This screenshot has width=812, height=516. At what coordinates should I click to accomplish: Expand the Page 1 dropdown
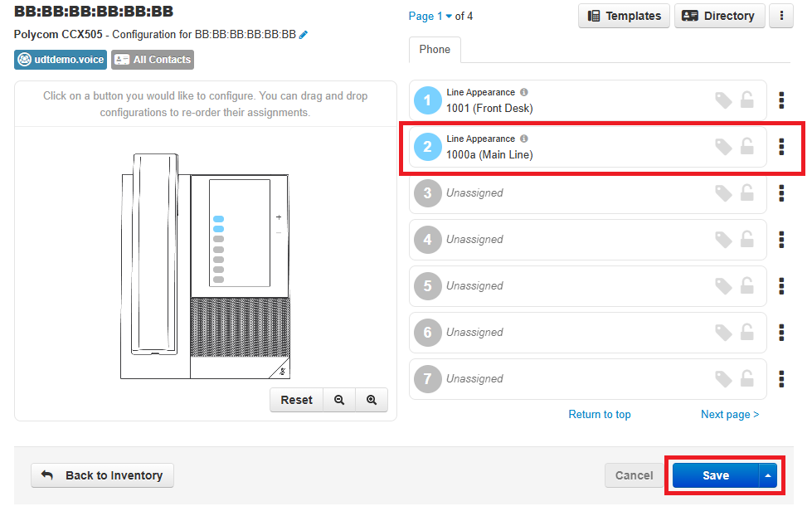tap(449, 17)
